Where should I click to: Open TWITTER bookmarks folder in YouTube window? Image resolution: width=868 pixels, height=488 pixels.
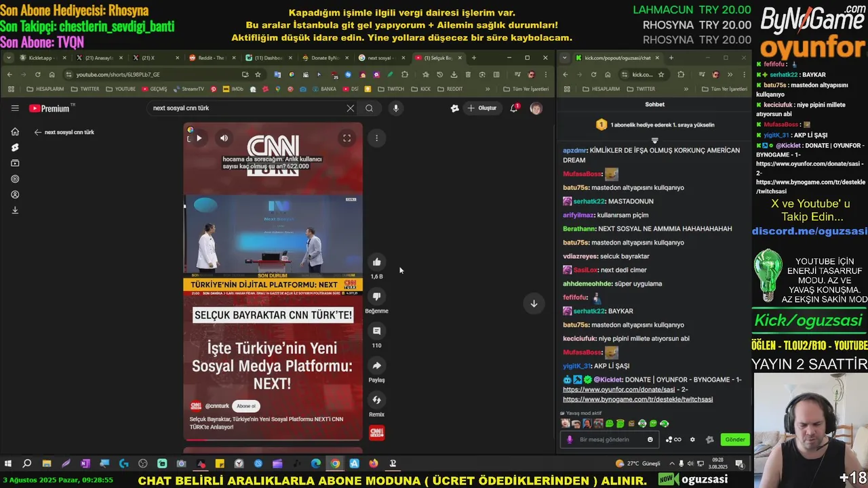[x=85, y=89]
